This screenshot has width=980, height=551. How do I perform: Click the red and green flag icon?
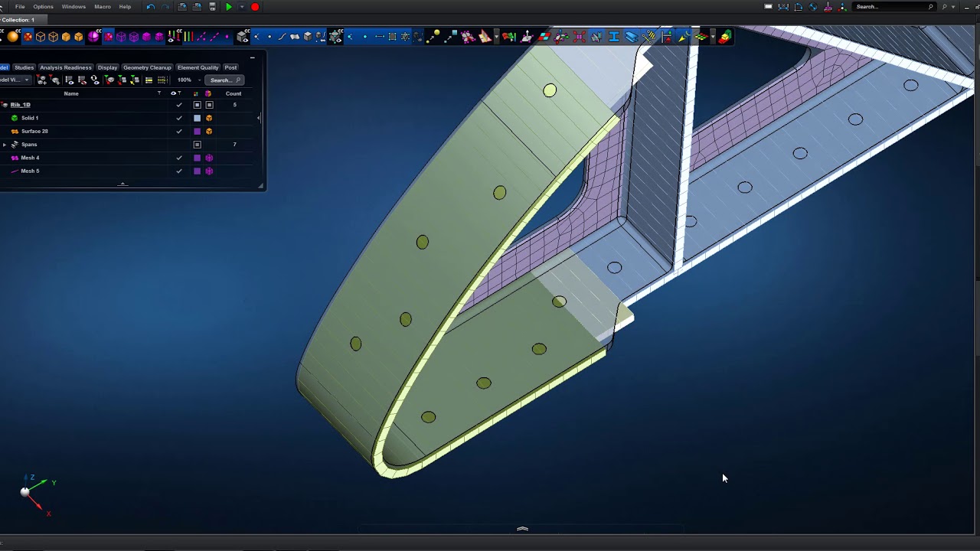pyautogui.click(x=509, y=37)
